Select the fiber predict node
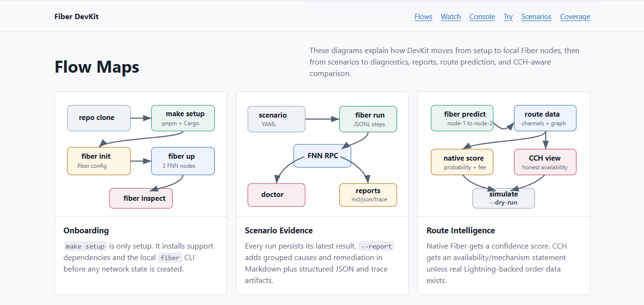Viewport: 644px width, 305px height. pyautogui.click(x=462, y=118)
